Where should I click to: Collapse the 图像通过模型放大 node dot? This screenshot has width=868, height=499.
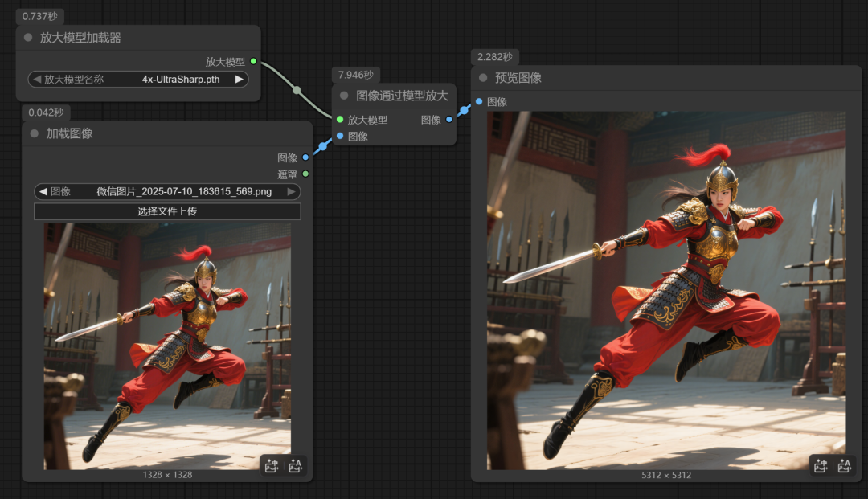[x=344, y=96]
